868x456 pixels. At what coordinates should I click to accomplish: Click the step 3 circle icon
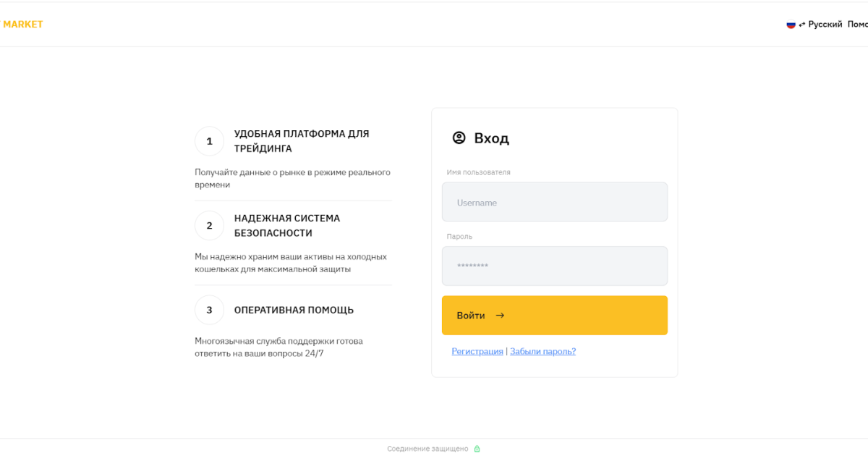pos(210,310)
